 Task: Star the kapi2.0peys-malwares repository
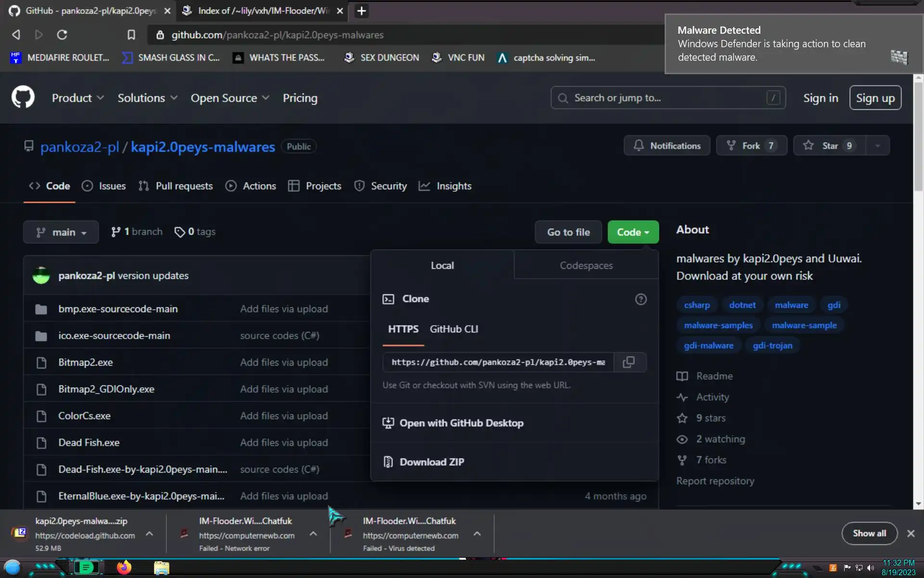pyautogui.click(x=829, y=145)
